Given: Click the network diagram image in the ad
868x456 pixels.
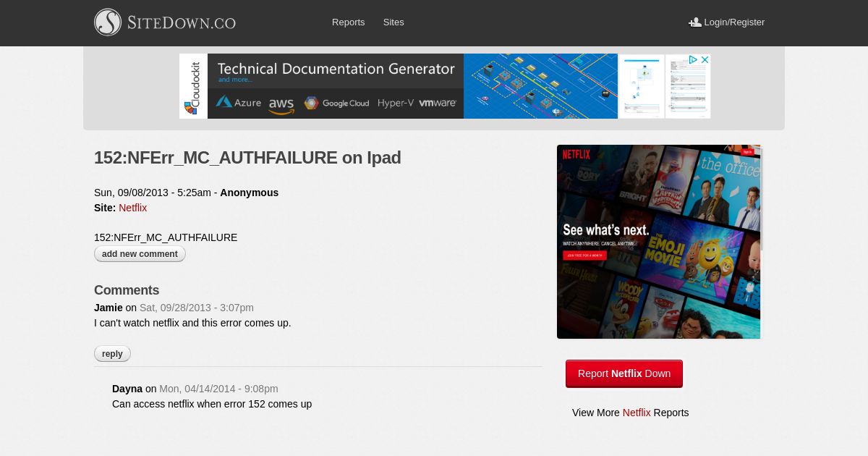Looking at the screenshot, I should tap(540, 86).
